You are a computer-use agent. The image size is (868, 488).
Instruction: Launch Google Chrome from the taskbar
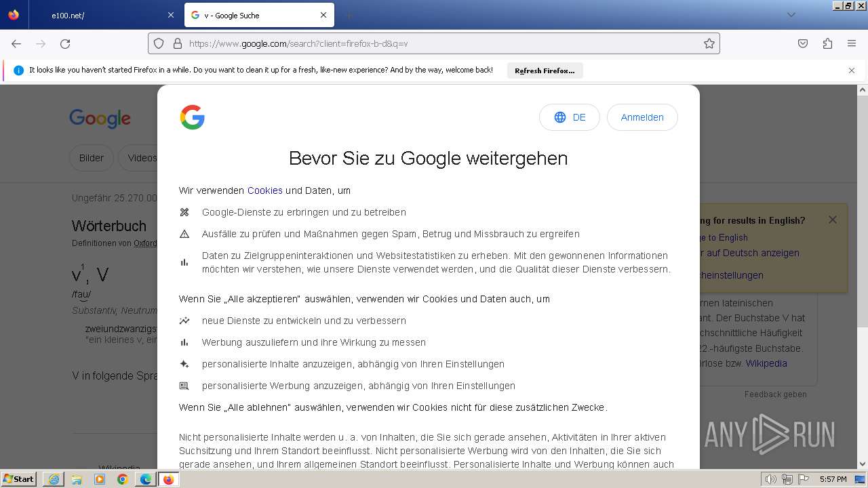pyautogui.click(x=123, y=479)
